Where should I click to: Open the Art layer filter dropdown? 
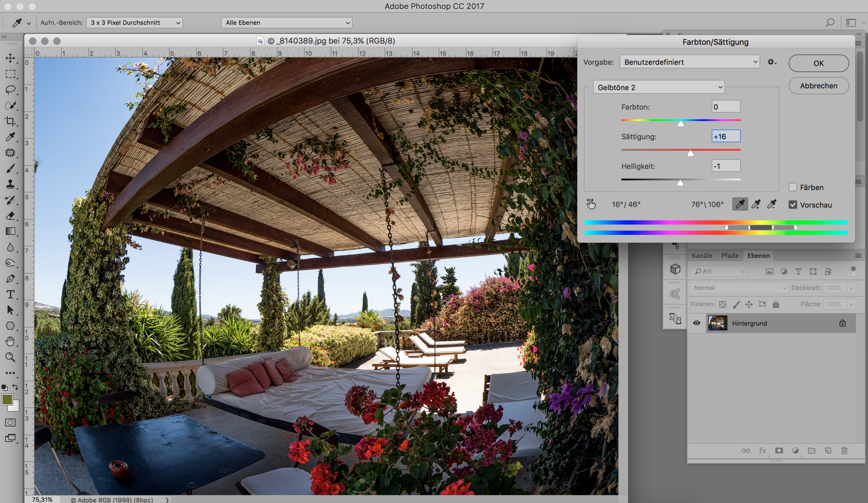pyautogui.click(x=718, y=271)
